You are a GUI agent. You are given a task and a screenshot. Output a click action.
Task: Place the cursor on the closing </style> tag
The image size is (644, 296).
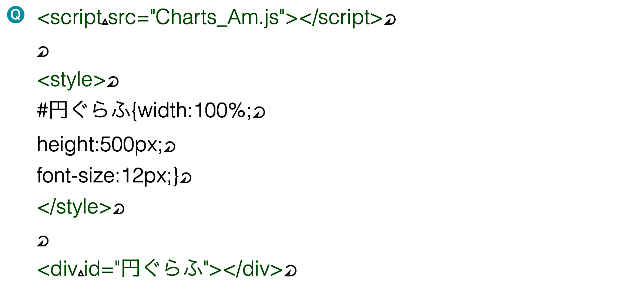74,207
